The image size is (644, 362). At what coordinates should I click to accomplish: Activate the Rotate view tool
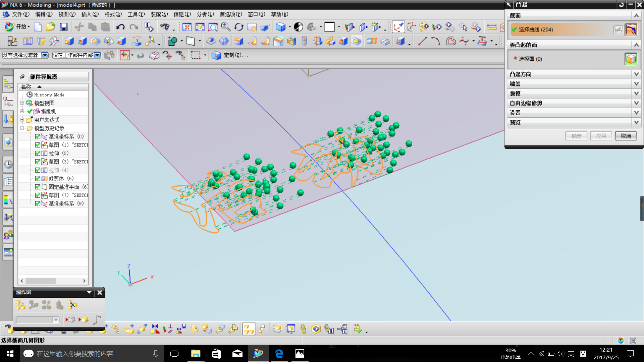tap(239, 27)
